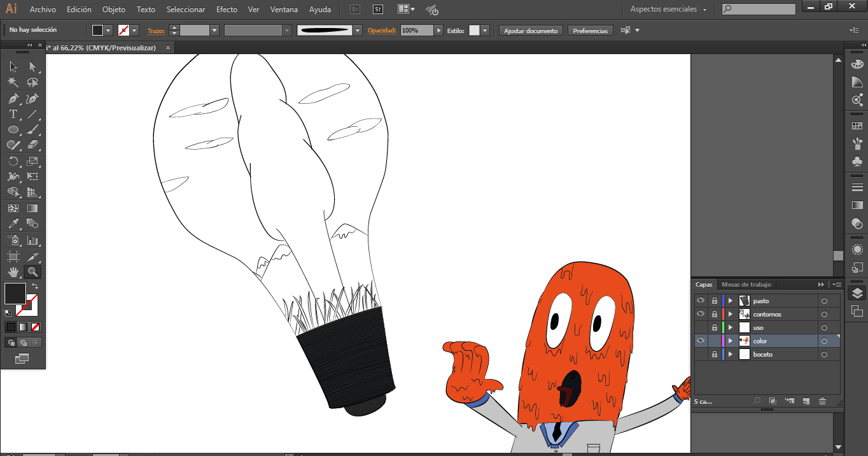
Task: Open the Opacidad value dropdown arrow
Action: [438, 31]
